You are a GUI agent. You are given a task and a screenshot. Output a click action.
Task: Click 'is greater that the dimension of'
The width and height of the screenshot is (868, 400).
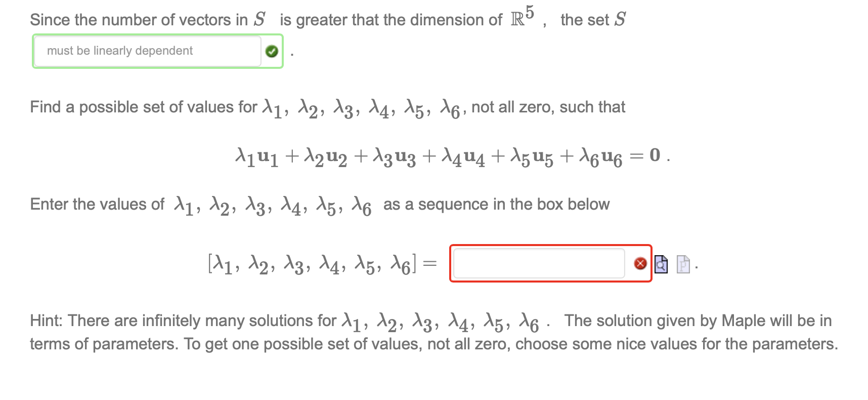390,20
